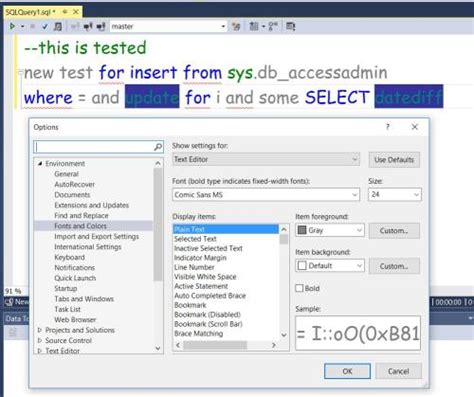
Task: Select Line Number display item
Action: (x=194, y=267)
